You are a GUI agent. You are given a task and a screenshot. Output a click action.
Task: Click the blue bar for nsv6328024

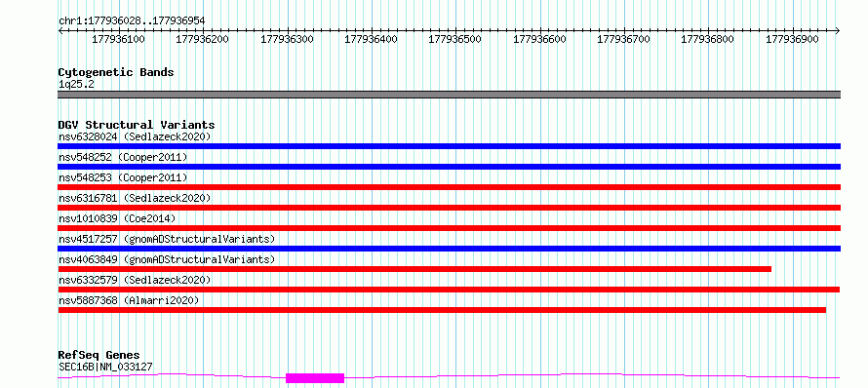click(x=450, y=146)
